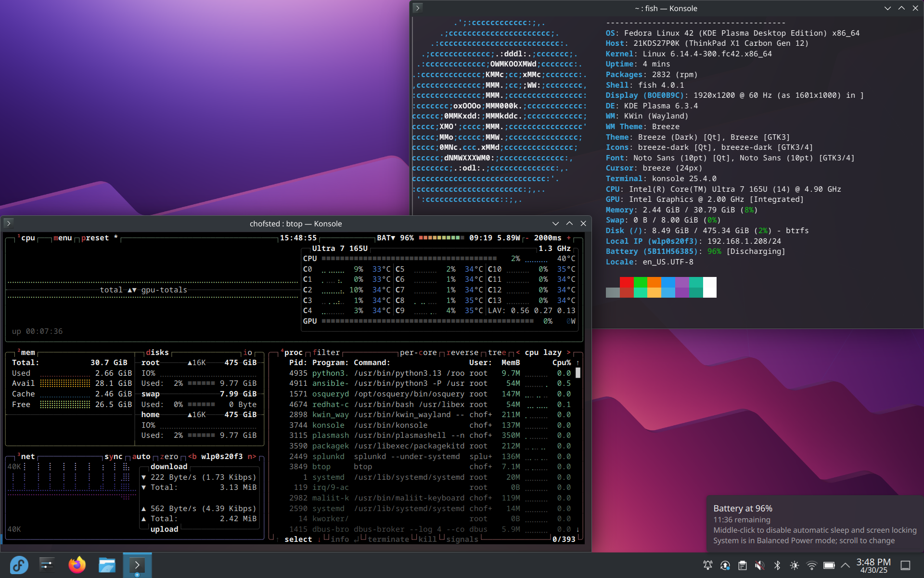This screenshot has width=924, height=578.
Task: Open the btop Konsole new-tab chevron menu
Action: pos(9,223)
